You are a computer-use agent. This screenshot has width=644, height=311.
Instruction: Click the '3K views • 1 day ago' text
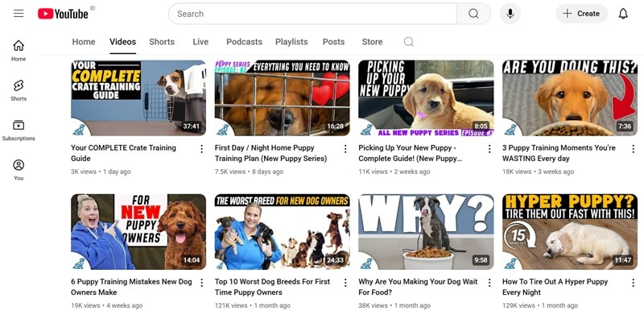click(101, 172)
